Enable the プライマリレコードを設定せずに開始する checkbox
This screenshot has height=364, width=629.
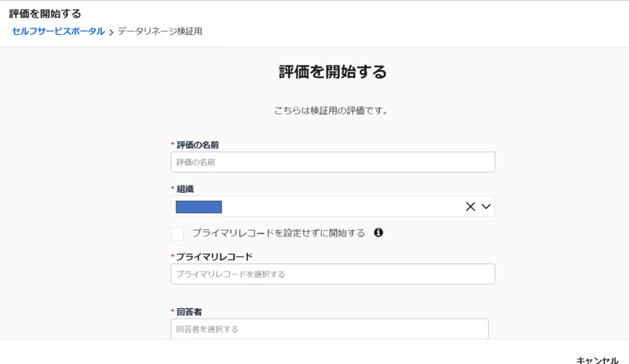coord(178,233)
